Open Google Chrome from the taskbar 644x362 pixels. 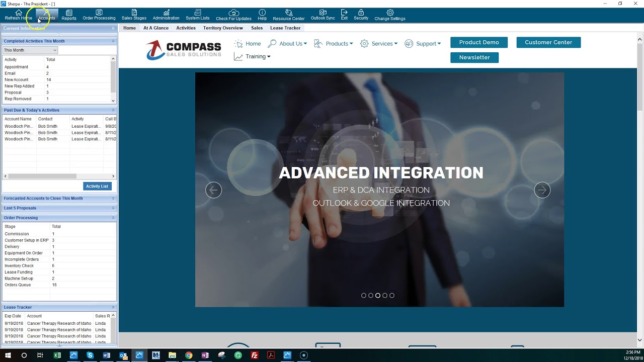pos(189,355)
